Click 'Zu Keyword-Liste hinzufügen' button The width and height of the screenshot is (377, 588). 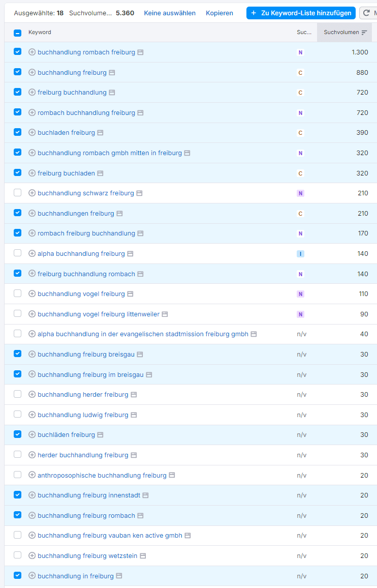(301, 13)
